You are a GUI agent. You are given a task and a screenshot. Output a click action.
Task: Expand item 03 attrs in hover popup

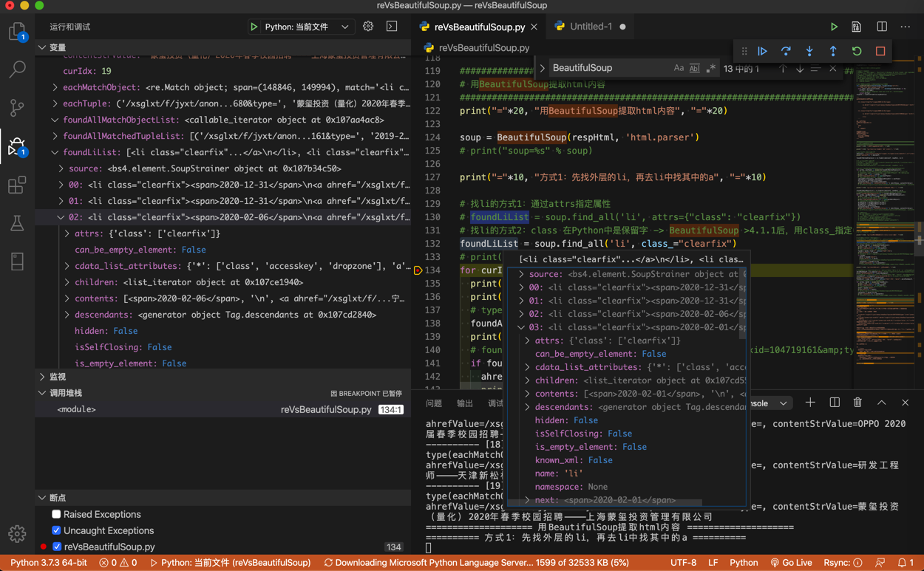[x=527, y=341]
